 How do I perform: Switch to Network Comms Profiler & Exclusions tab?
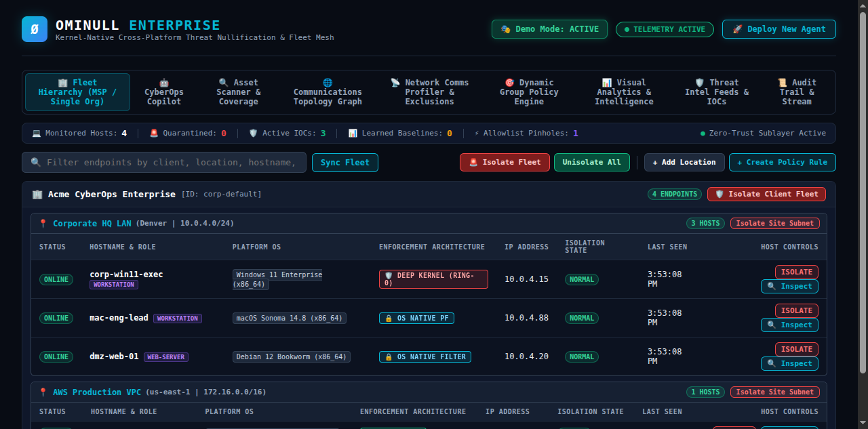point(430,92)
